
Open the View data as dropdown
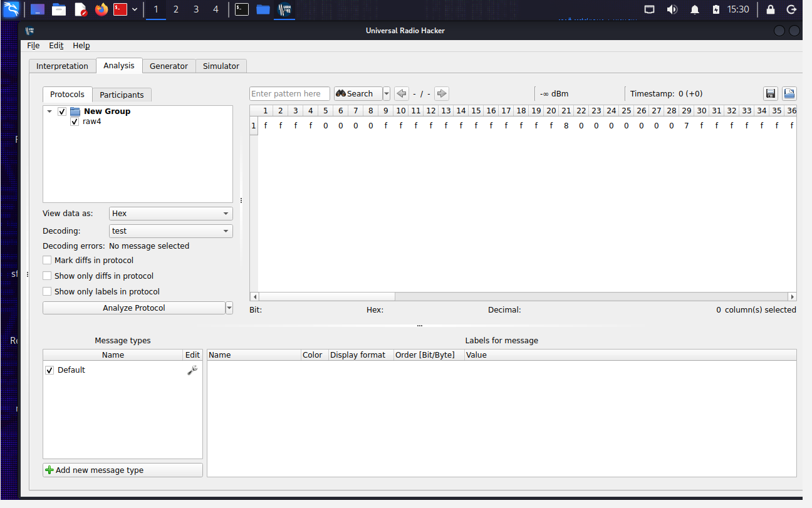170,214
